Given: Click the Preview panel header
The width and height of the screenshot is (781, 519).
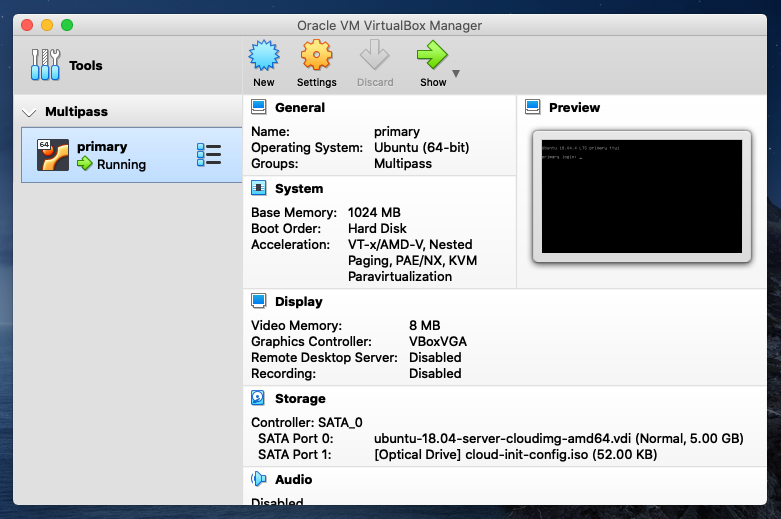Looking at the screenshot, I should coord(574,107).
